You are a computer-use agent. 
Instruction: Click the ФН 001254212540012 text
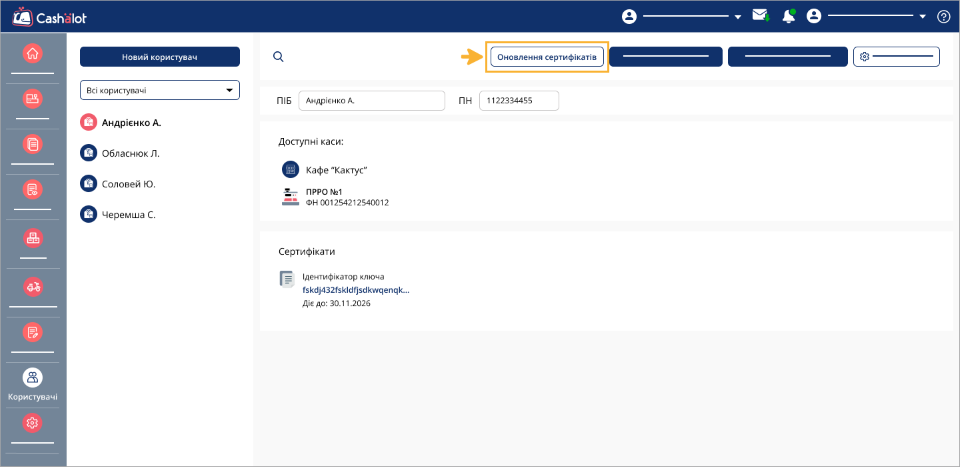coord(347,203)
